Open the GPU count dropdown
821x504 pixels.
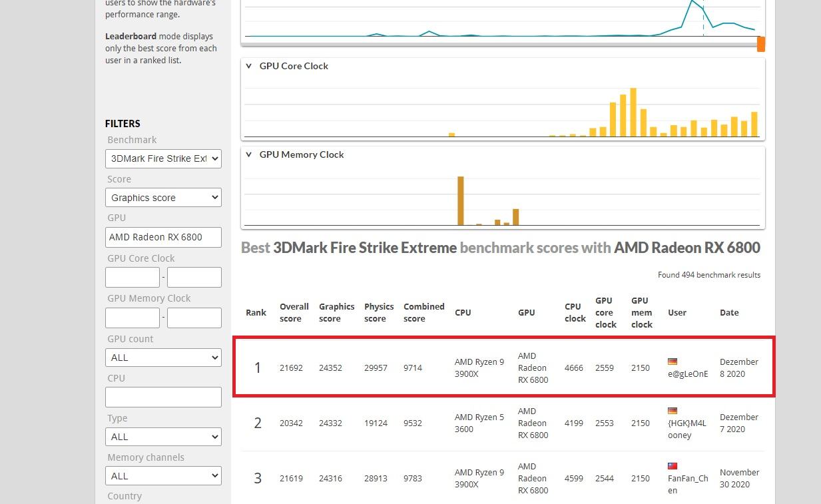click(x=163, y=358)
